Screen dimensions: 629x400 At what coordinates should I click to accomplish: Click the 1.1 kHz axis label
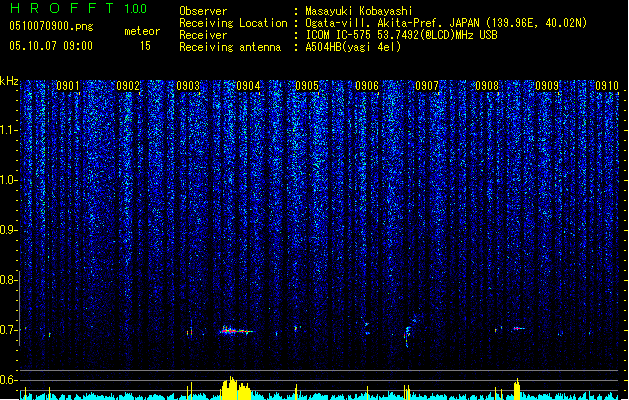pos(9,130)
